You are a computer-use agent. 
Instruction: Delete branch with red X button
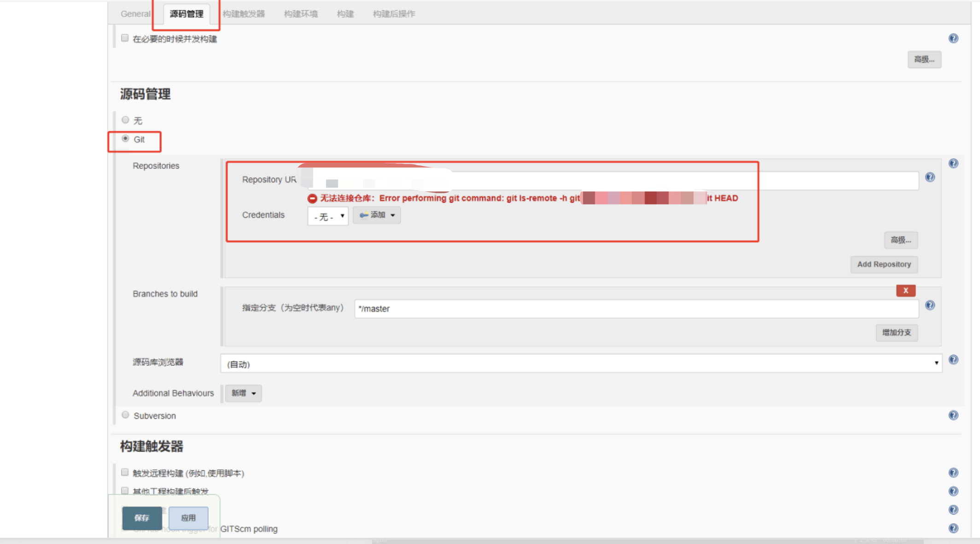[x=905, y=290]
